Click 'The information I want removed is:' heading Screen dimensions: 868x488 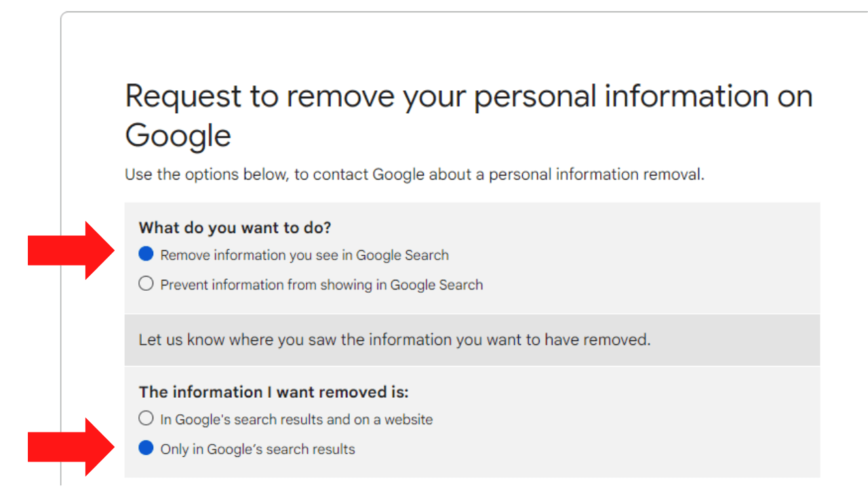tap(274, 392)
